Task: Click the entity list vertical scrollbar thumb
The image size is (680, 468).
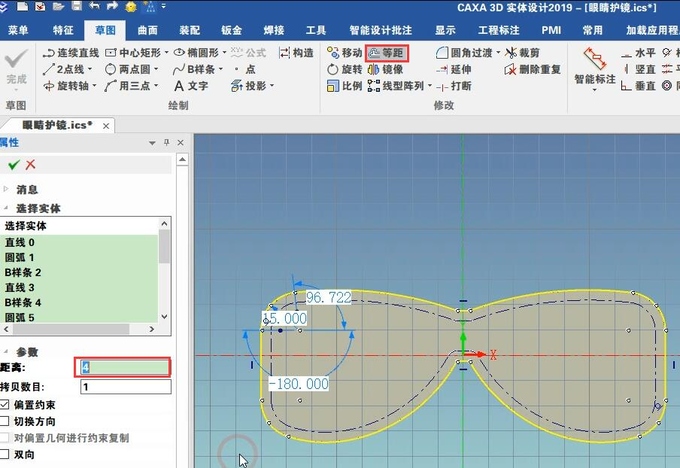Action: [x=164, y=246]
